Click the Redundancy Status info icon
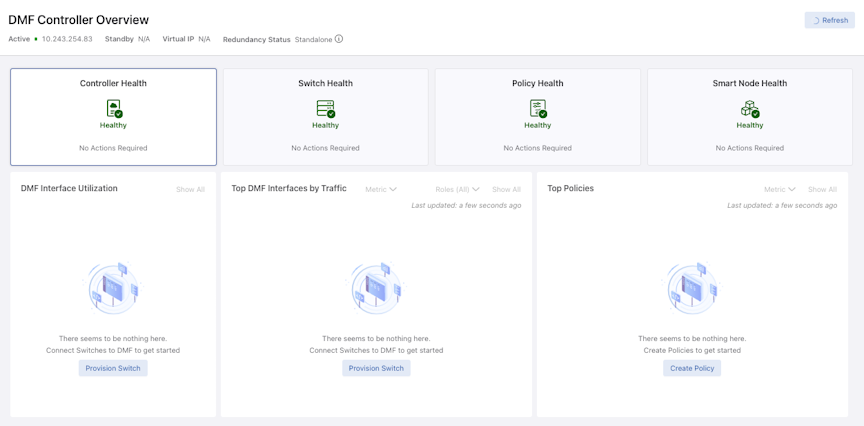 339,39
